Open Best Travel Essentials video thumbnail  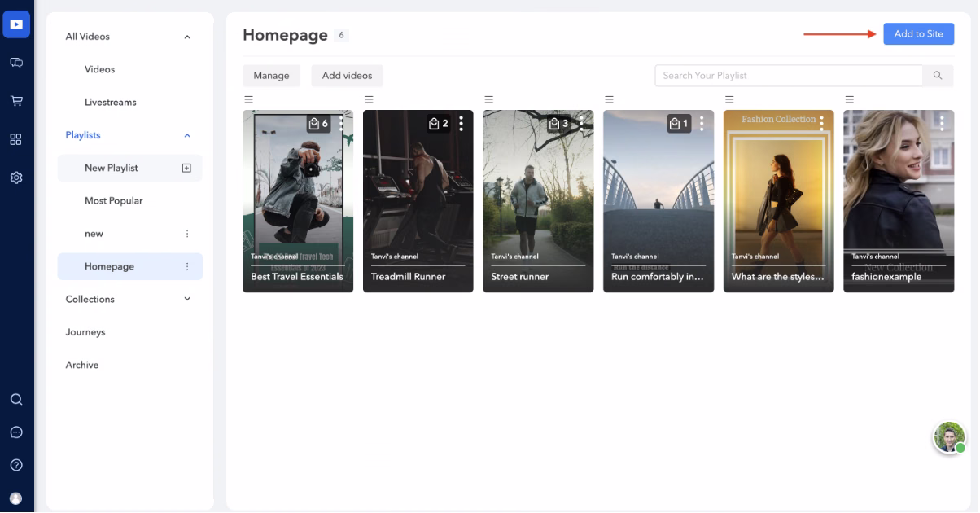(298, 201)
